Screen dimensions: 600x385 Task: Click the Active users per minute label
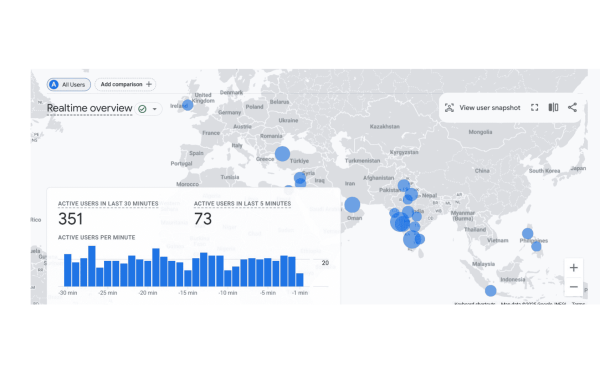coord(96,238)
